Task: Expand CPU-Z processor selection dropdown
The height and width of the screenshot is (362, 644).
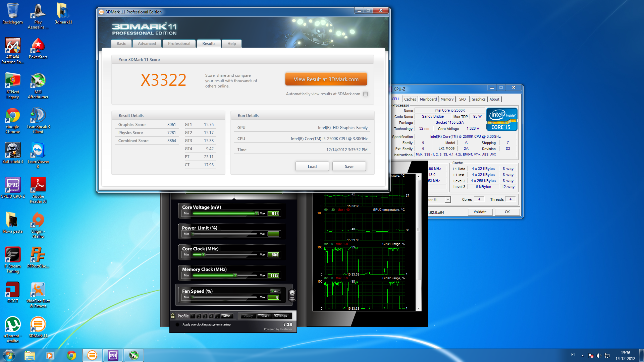Action: point(447,200)
